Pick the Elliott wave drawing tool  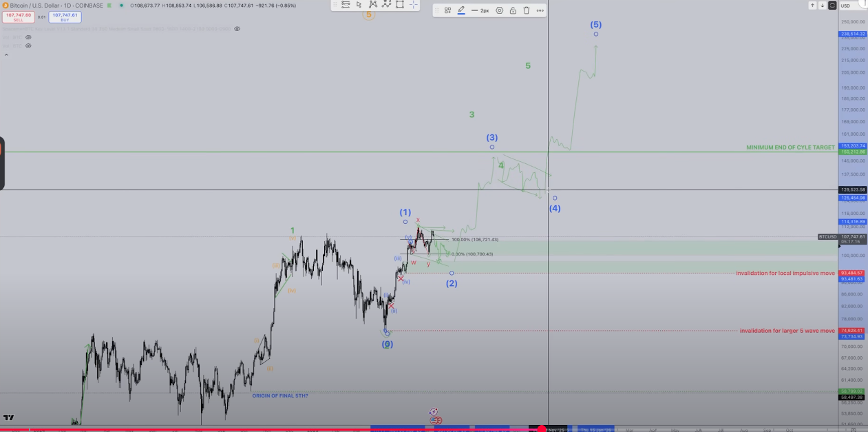pyautogui.click(x=386, y=4)
